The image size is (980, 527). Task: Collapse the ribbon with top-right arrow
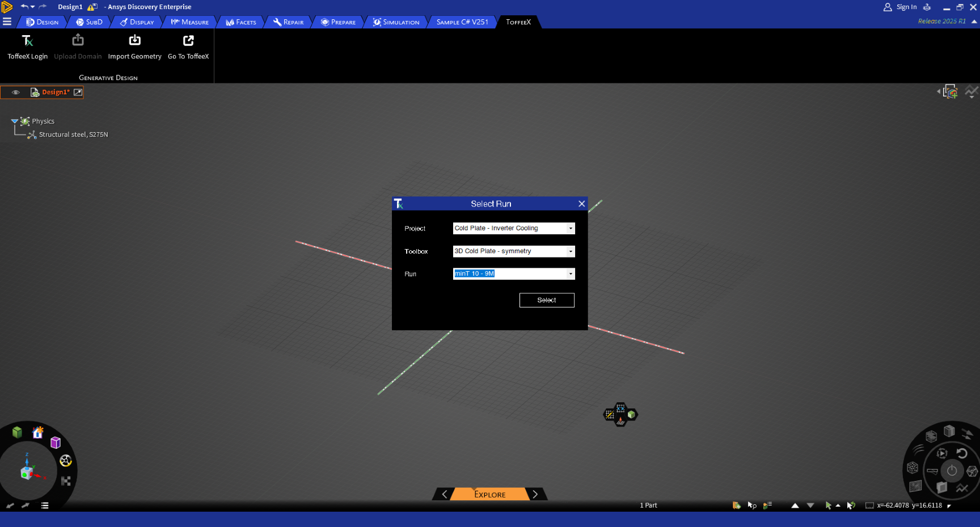(974, 21)
